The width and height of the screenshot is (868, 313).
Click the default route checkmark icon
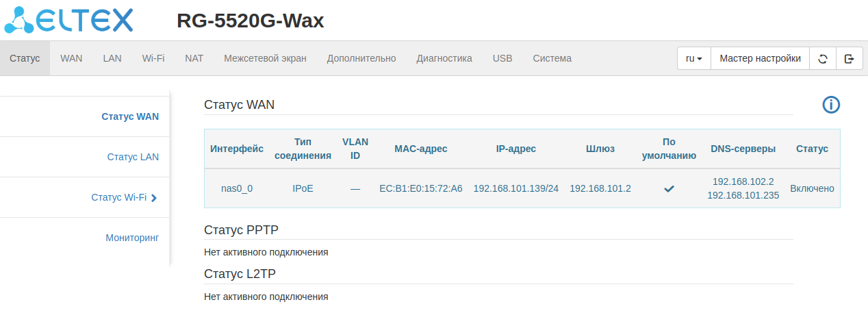669,188
